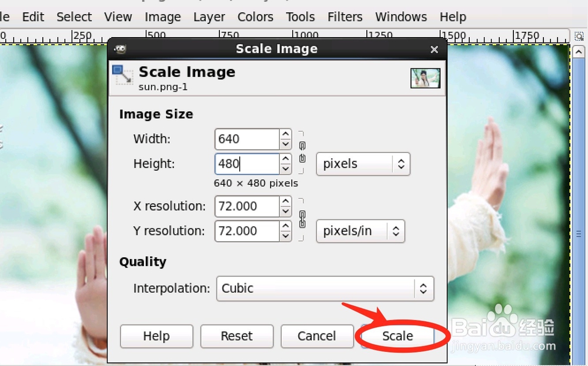Open the pixels unit dropdown
Viewport: 588px width, 366px height.
point(363,164)
